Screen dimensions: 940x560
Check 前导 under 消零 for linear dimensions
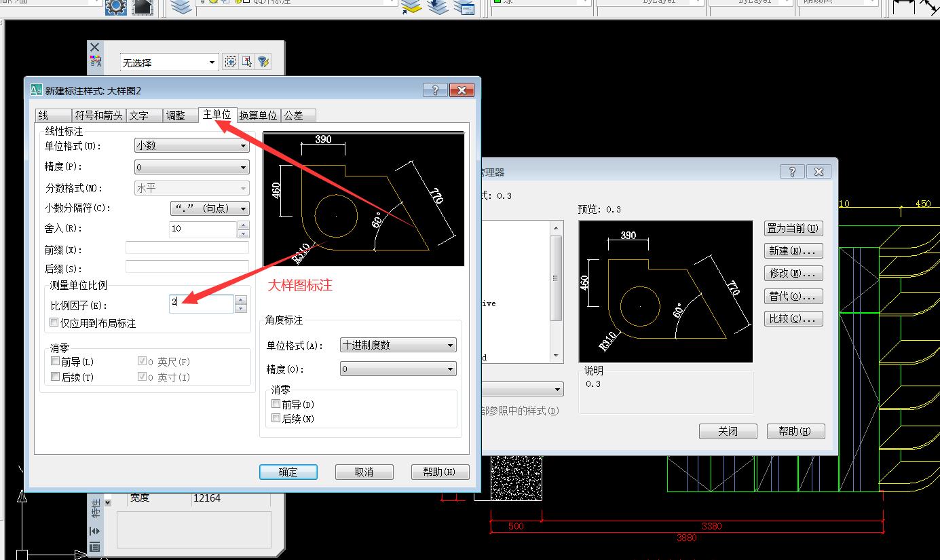[54, 361]
